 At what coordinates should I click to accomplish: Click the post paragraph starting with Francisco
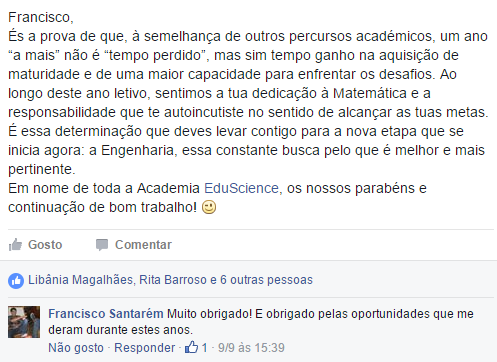(x=248, y=112)
